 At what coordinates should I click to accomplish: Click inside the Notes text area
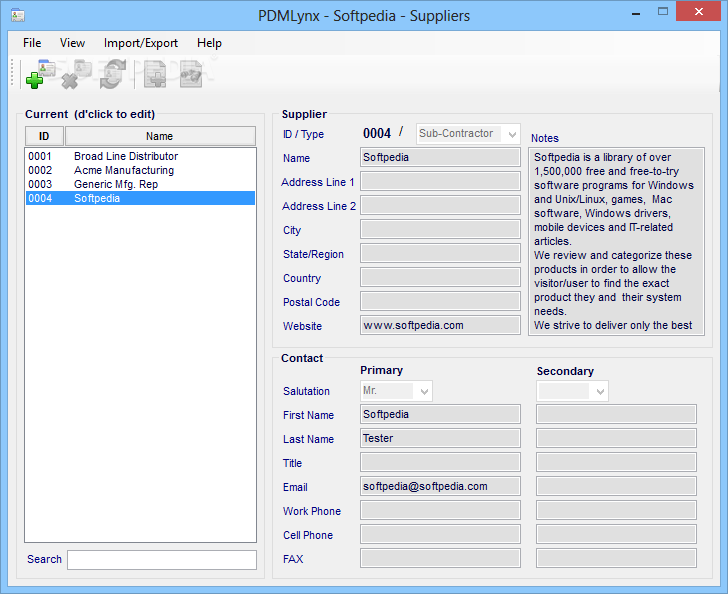[x=616, y=242]
